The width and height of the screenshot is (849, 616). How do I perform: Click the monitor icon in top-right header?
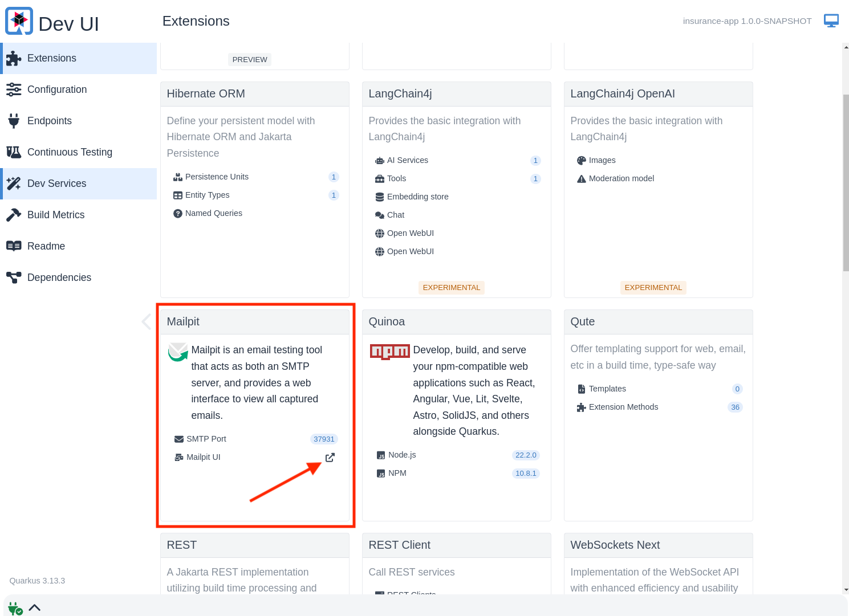coord(831,21)
